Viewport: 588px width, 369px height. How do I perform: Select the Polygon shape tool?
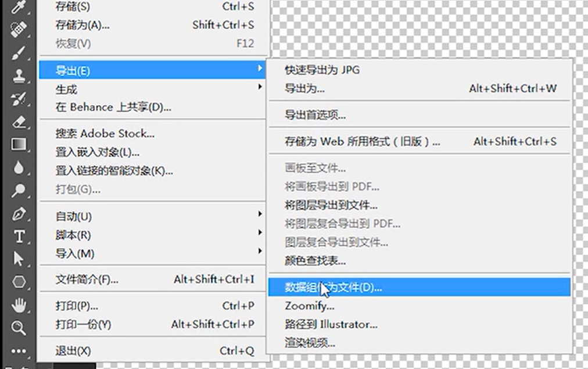coord(19,282)
